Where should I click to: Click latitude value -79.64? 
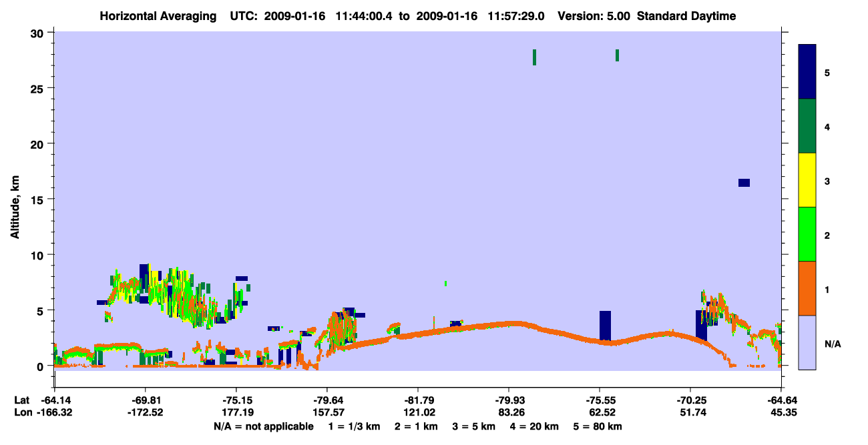click(x=327, y=400)
